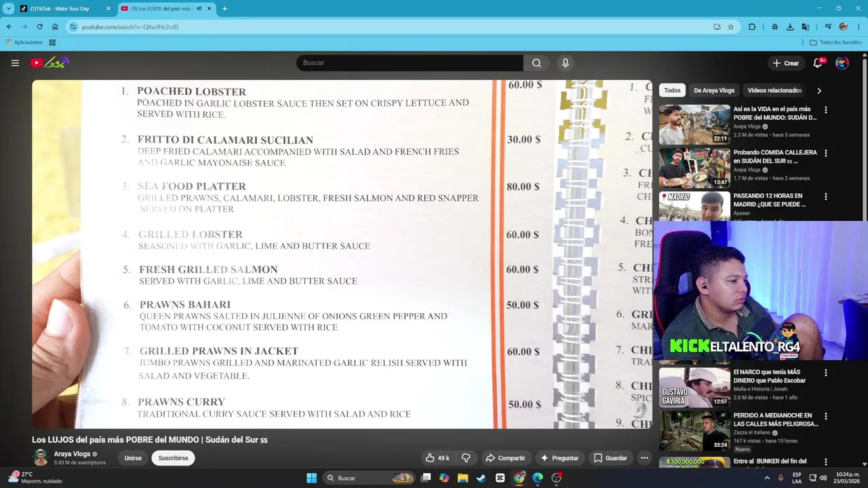Expand more filter chips arrow
The image size is (868, 488).
pyautogui.click(x=819, y=90)
